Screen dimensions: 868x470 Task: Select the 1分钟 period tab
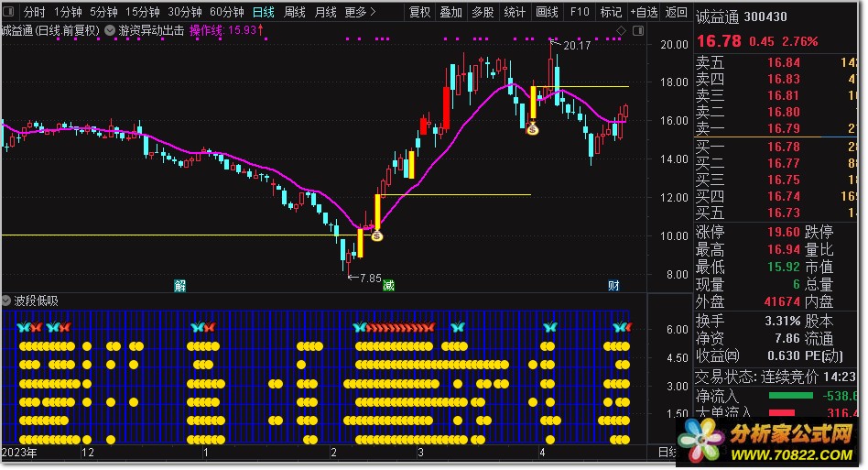68,12
